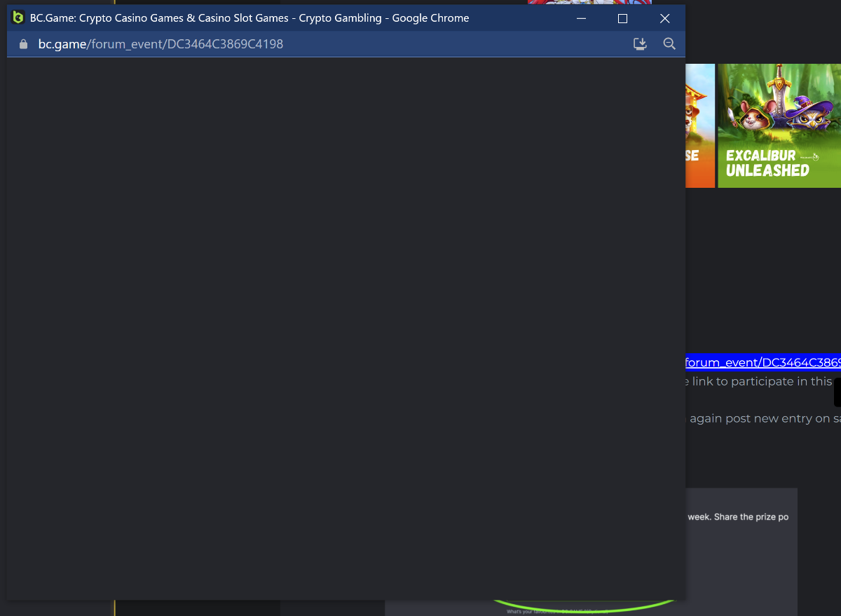
Task: Open site info via the lock icon
Action: (23, 44)
